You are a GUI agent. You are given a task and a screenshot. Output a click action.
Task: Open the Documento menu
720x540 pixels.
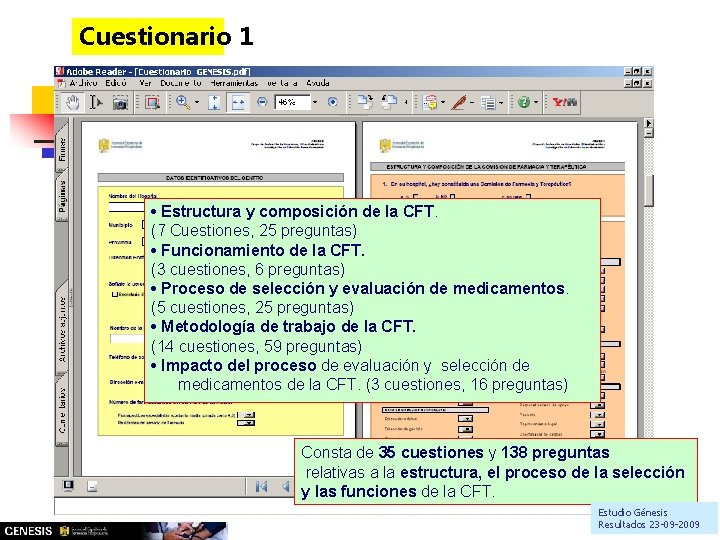click(x=181, y=83)
